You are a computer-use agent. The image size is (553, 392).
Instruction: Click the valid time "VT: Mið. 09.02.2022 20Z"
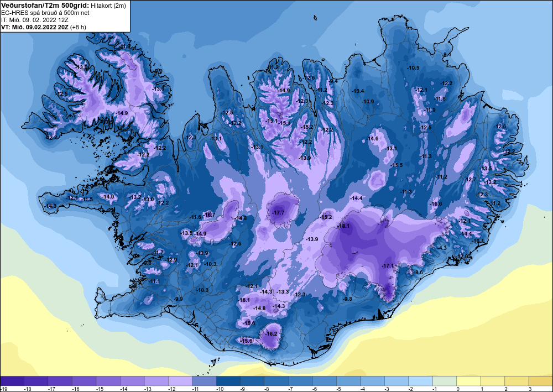pos(35,27)
